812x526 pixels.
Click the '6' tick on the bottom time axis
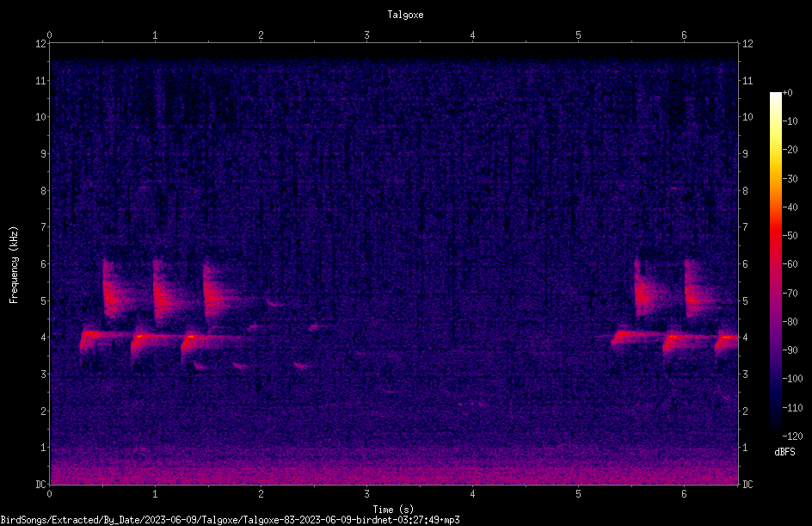[x=684, y=494]
